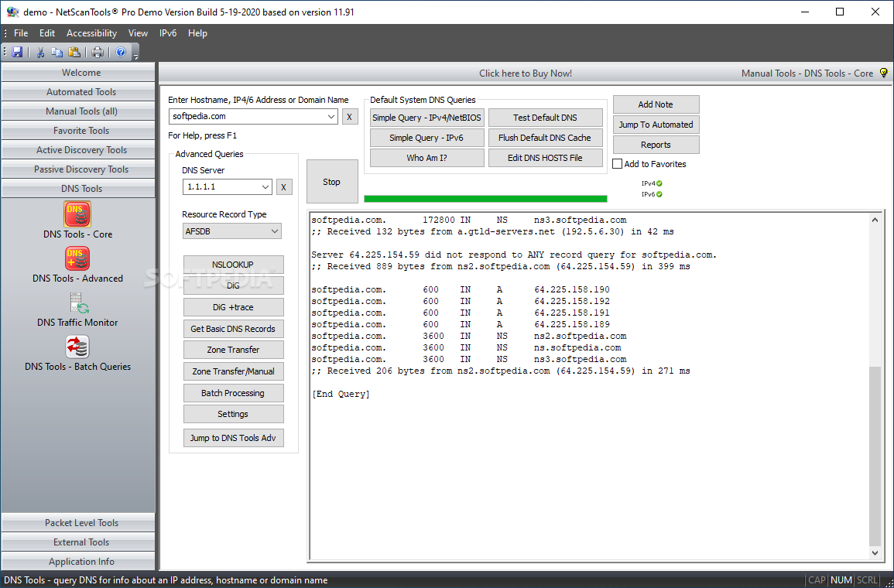Open the View menu
The height and width of the screenshot is (588, 894).
click(138, 33)
